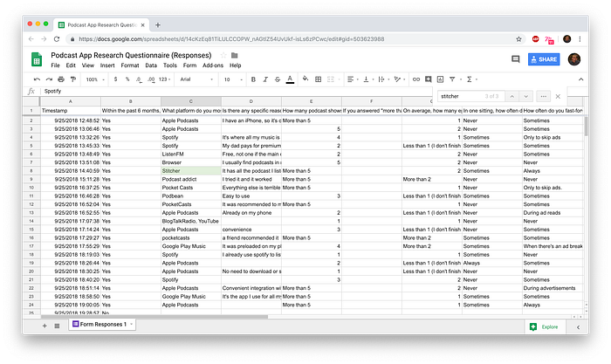The image size is (611, 364).
Task: Open the Insert menu
Action: pos(107,65)
